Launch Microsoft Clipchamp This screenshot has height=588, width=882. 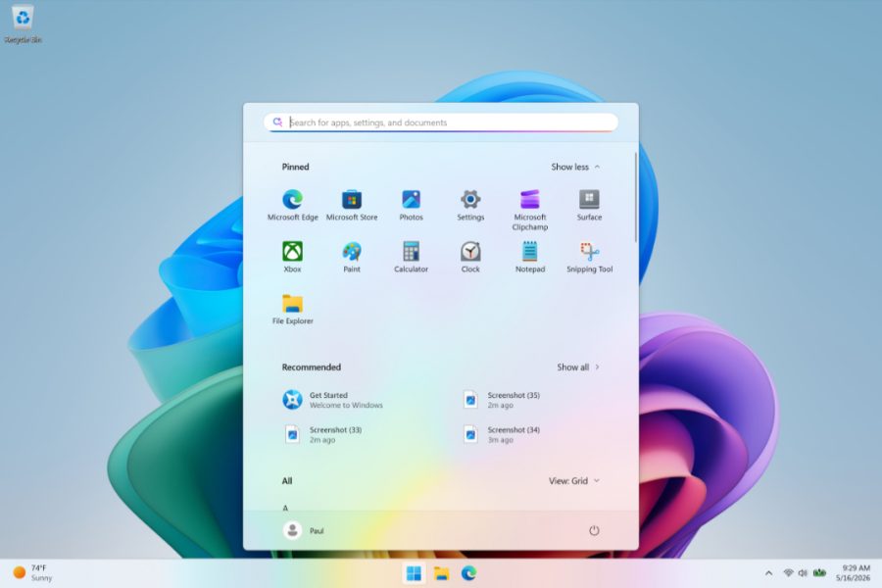tap(530, 210)
